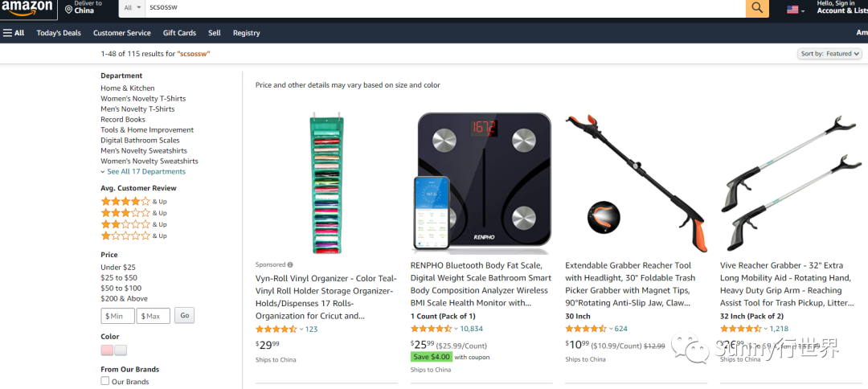Select the pink color swatch filter
The height and width of the screenshot is (389, 868).
point(107,350)
